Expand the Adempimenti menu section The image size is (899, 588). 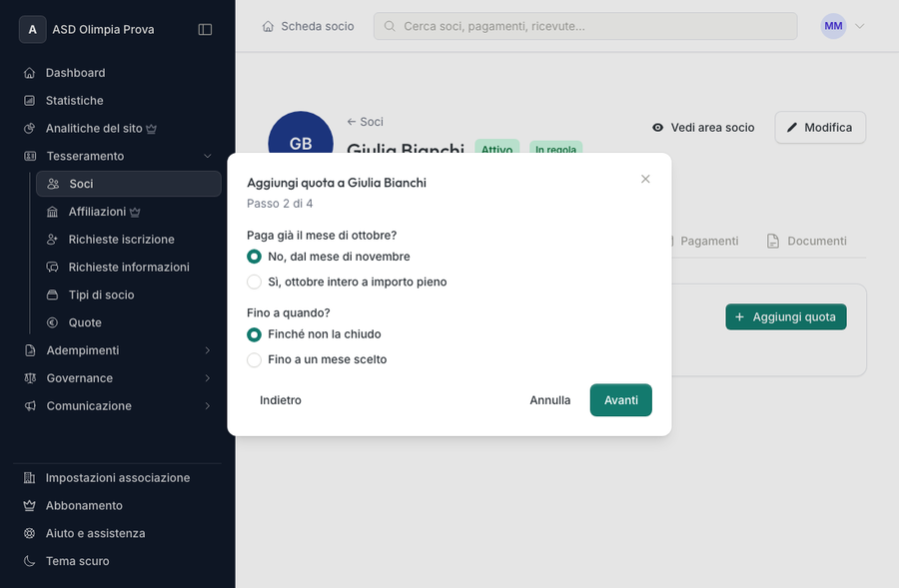coord(117,350)
